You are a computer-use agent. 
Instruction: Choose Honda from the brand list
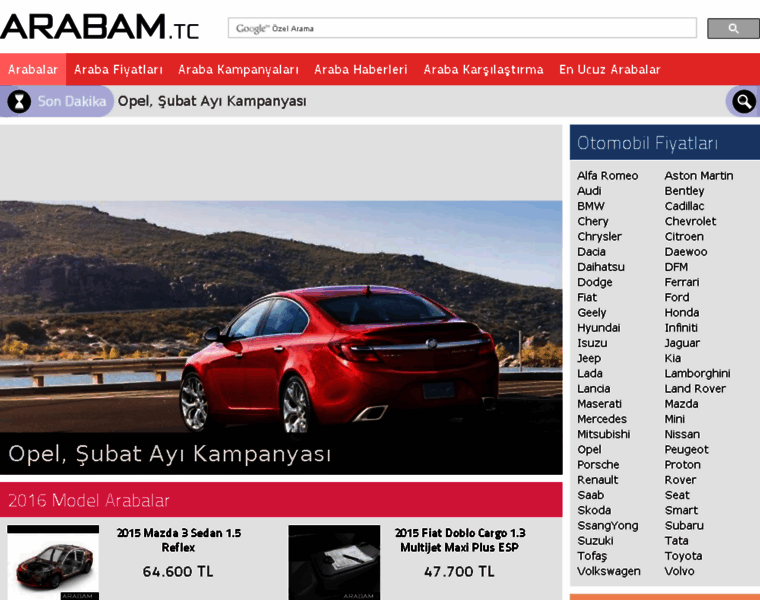tap(681, 313)
